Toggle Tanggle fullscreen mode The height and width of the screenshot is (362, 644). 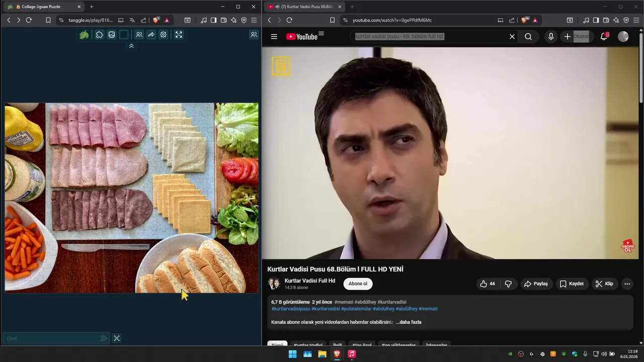click(179, 35)
